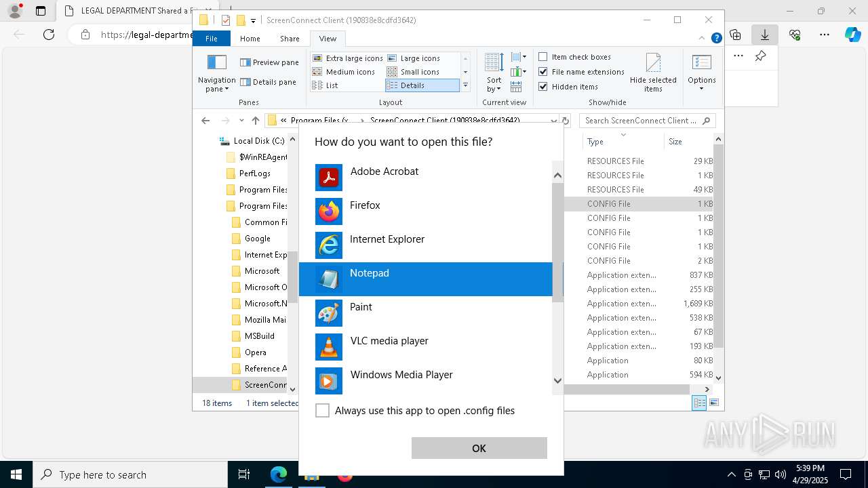
Task: Click the Search ScreenConnect Client field
Action: coord(647,121)
